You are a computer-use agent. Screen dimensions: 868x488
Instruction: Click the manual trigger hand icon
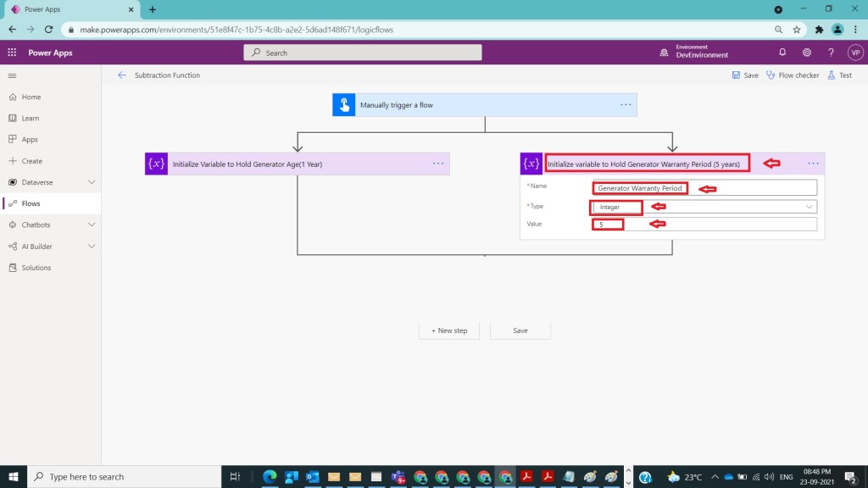(343, 105)
